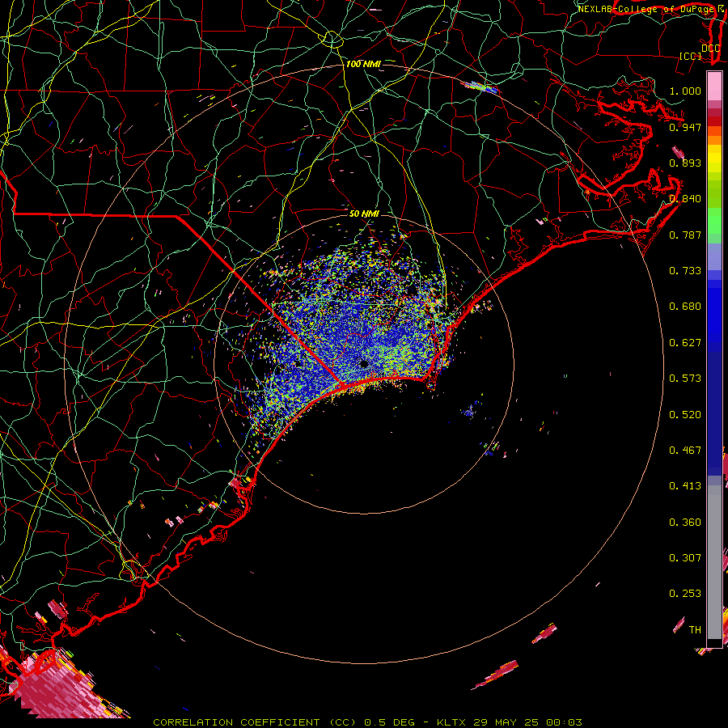Click the 0.467 scale value
Screen dimensions: 728x728
pos(685,451)
